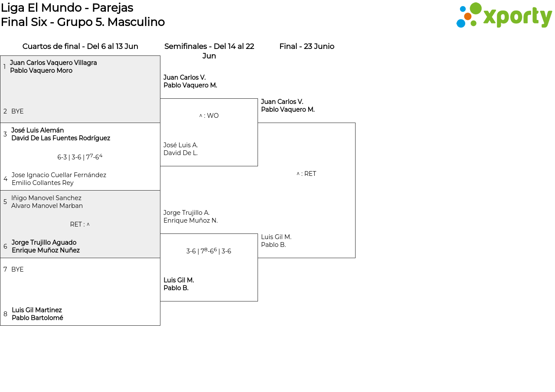Click the Liga El Mundo - Parejas title

coord(67,8)
